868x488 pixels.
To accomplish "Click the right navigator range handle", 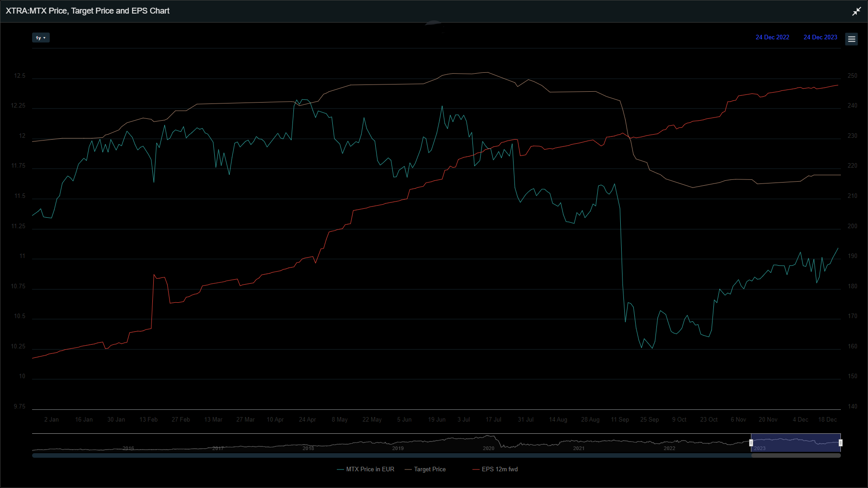I will click(840, 443).
